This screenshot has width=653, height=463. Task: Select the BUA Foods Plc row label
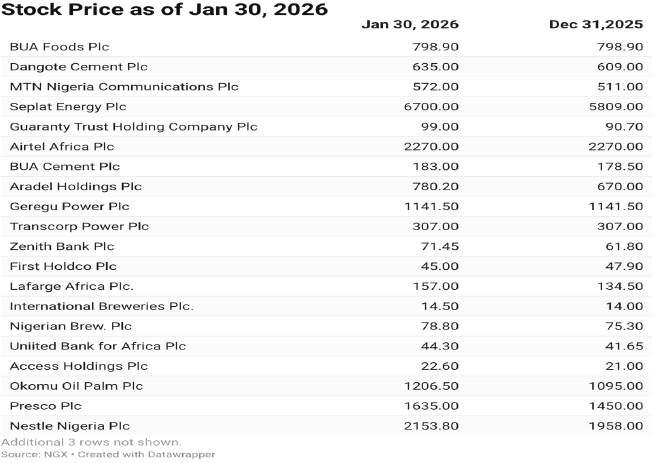(59, 47)
